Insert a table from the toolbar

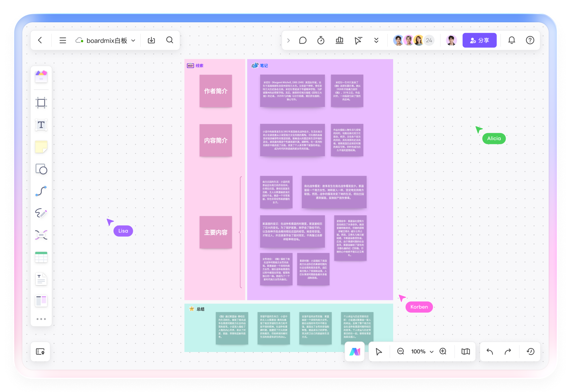tap(41, 257)
